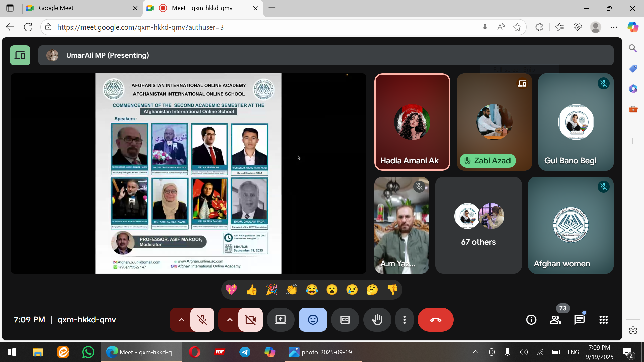Open the meeting details info icon
The width and height of the screenshot is (644, 362).
click(531, 320)
